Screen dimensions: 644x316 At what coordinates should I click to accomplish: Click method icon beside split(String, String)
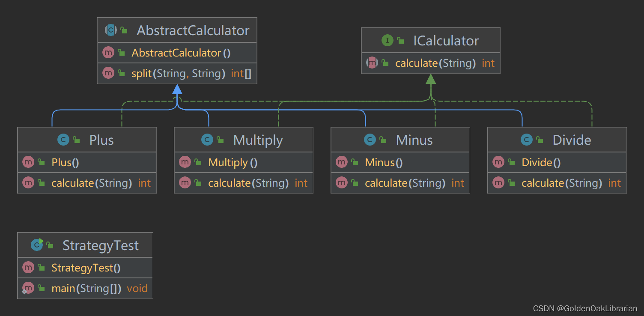click(108, 73)
